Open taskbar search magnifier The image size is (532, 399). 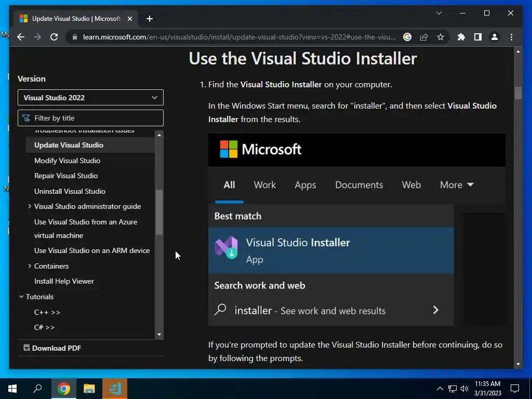pos(37,389)
